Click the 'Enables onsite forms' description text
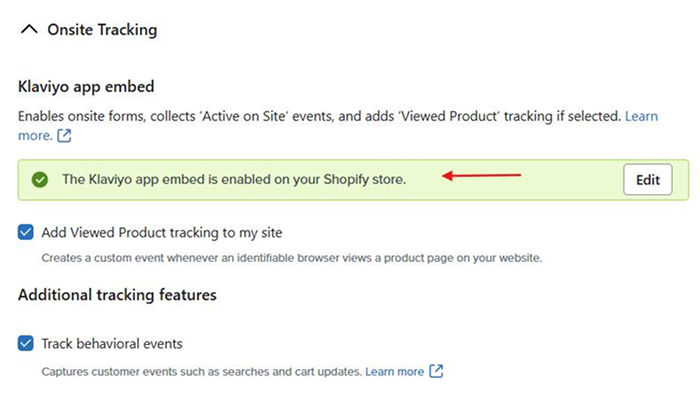 [319, 116]
